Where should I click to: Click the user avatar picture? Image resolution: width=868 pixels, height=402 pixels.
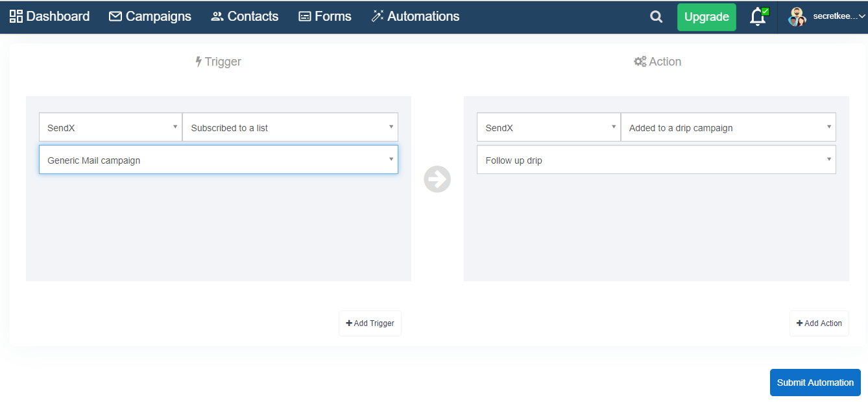pyautogui.click(x=797, y=17)
